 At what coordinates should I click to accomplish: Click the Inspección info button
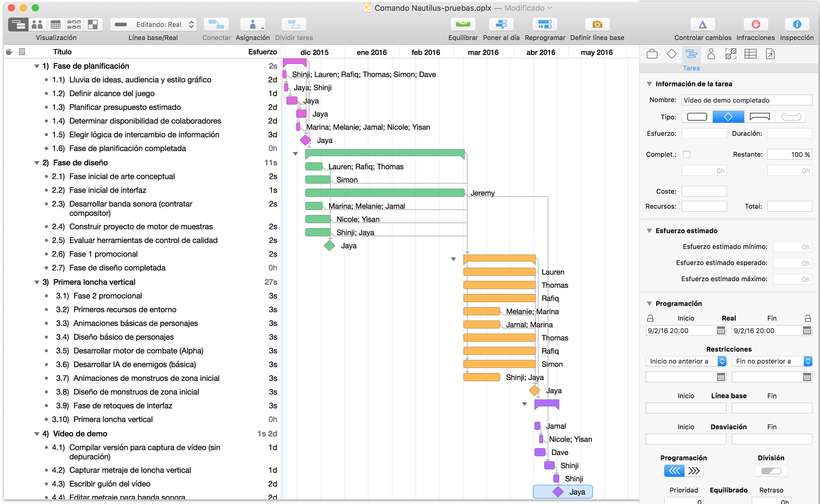[x=796, y=24]
